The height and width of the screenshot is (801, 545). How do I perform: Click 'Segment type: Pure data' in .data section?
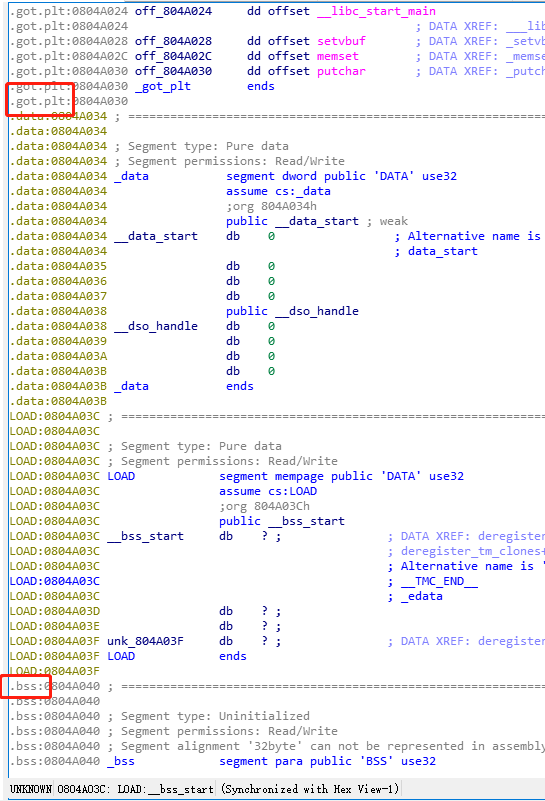click(x=201, y=146)
